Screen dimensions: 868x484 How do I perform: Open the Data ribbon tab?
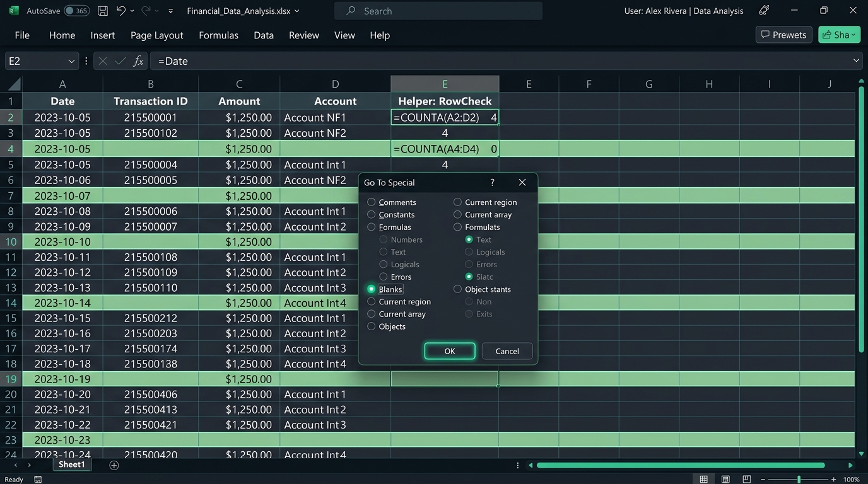click(264, 35)
